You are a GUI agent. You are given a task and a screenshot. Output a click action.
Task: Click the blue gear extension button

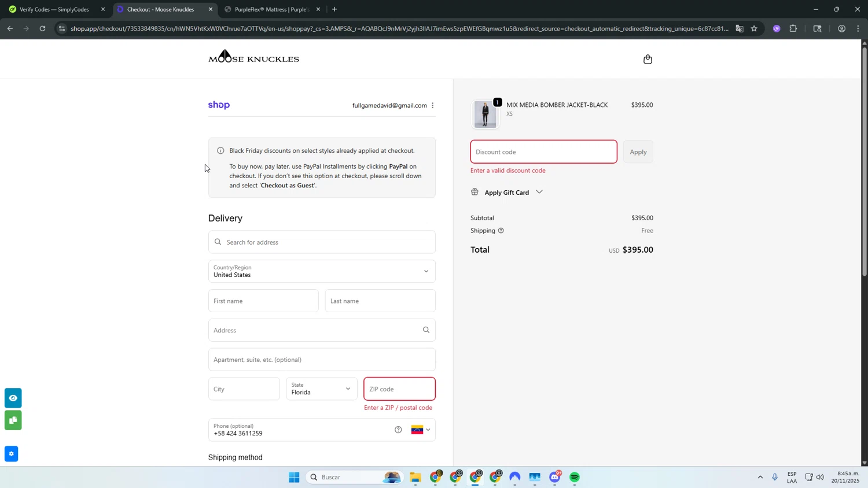11,454
